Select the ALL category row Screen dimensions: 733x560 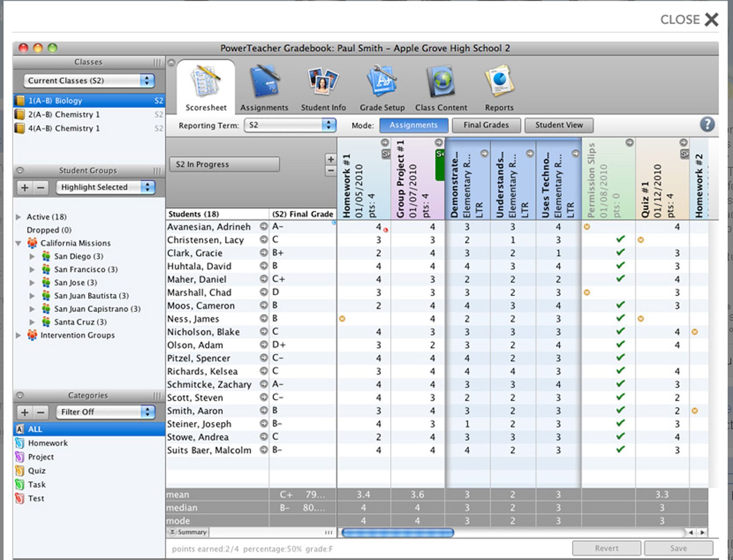pos(89,429)
